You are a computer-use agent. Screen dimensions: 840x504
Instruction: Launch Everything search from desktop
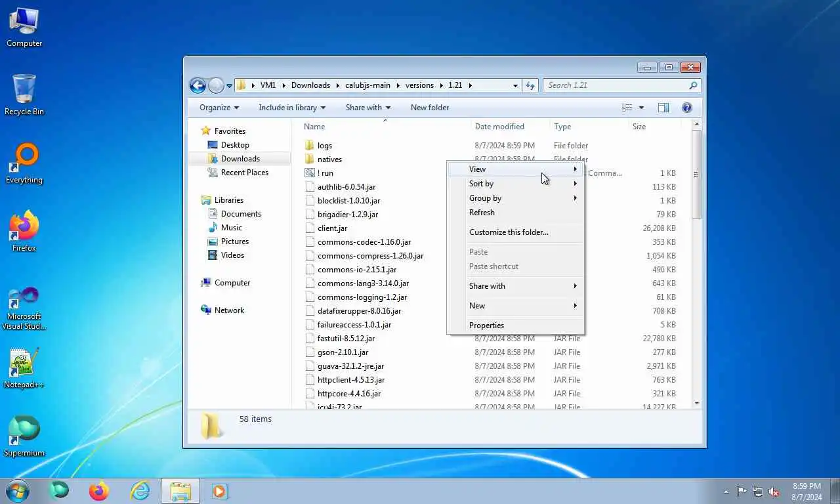point(24,164)
